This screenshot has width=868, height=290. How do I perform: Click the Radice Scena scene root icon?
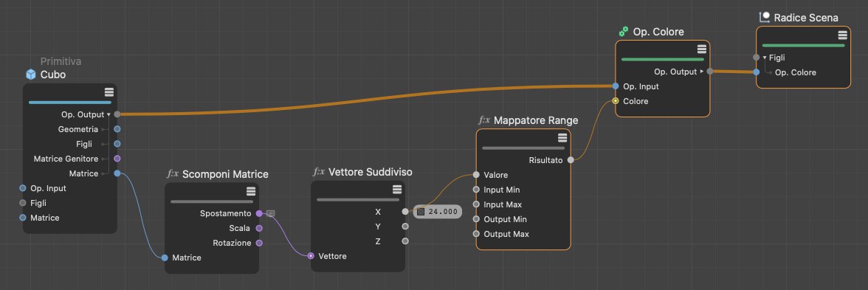pos(765,18)
